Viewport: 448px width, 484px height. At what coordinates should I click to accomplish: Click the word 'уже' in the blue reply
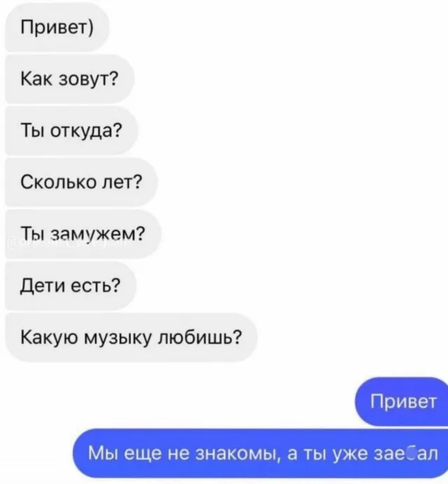coord(351,455)
